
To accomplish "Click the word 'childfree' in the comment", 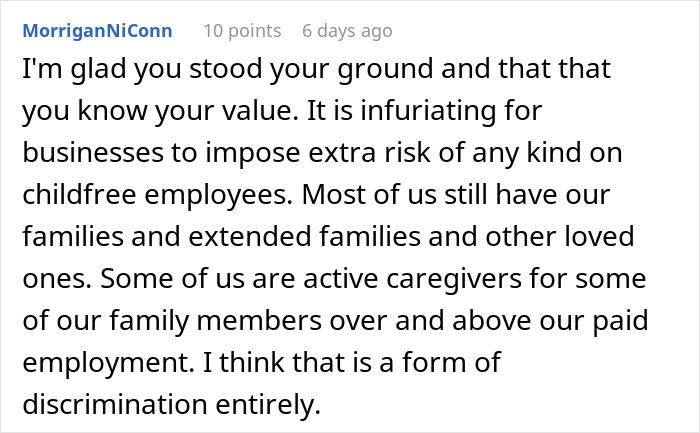I will [x=79, y=194].
